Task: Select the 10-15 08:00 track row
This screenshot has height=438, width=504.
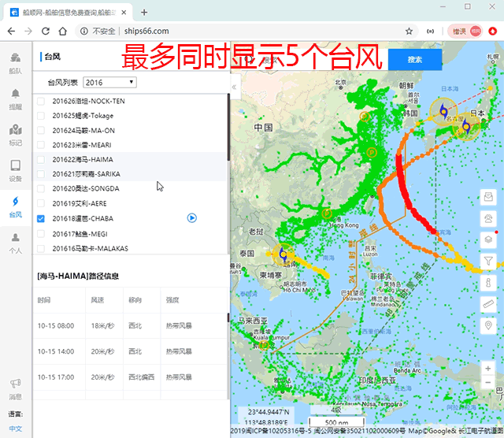Action: click(130, 326)
